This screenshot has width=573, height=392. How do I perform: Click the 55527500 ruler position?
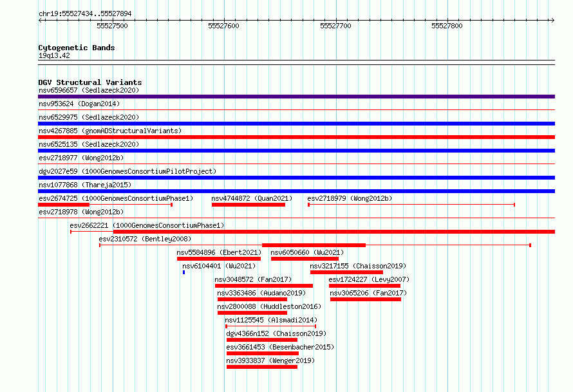(x=112, y=26)
